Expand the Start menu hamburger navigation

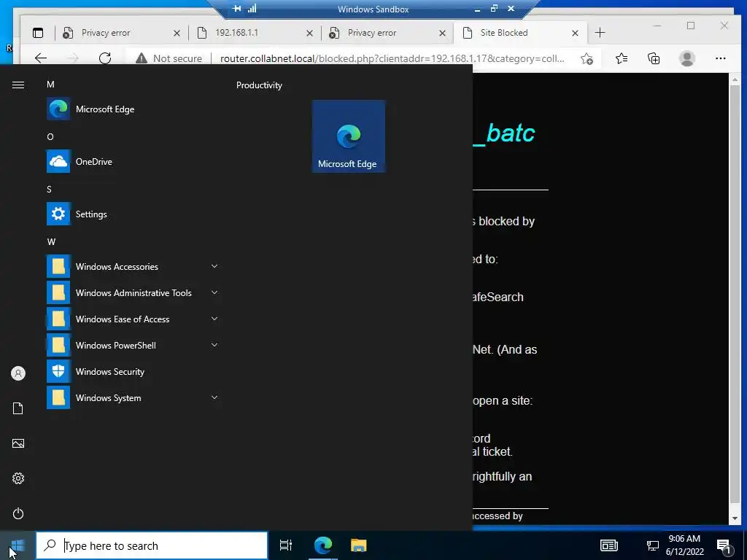tap(18, 85)
